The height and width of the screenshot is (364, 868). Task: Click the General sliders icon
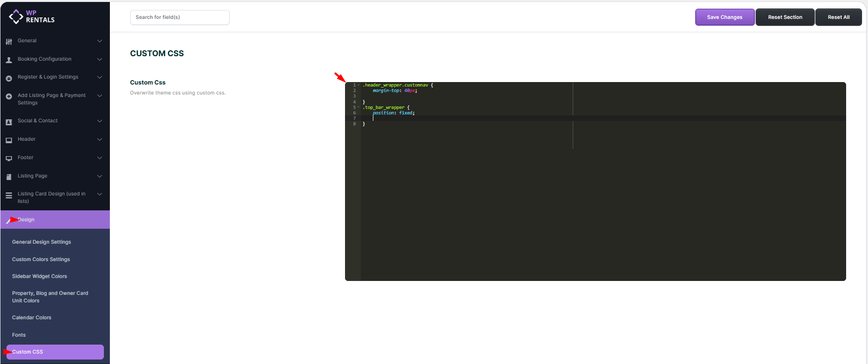pos(9,41)
